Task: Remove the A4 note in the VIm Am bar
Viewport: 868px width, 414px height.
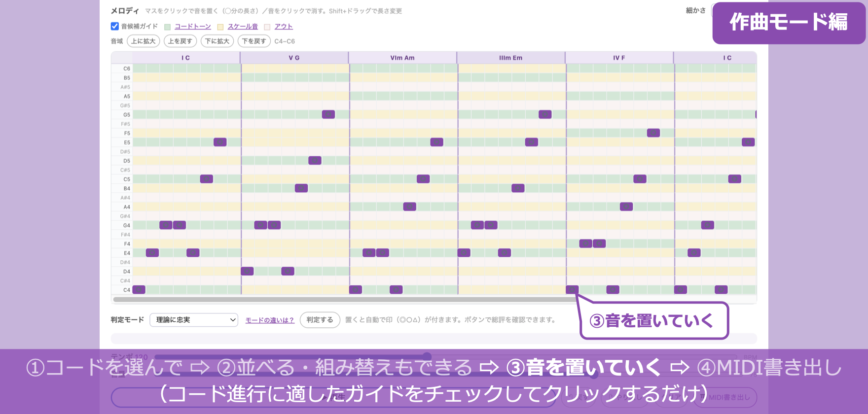Action: point(410,207)
